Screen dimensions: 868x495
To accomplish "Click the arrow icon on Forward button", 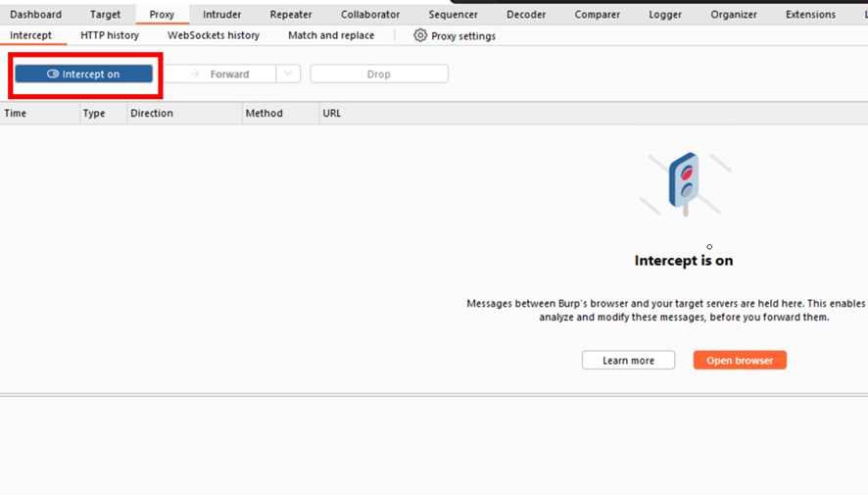I will click(195, 74).
